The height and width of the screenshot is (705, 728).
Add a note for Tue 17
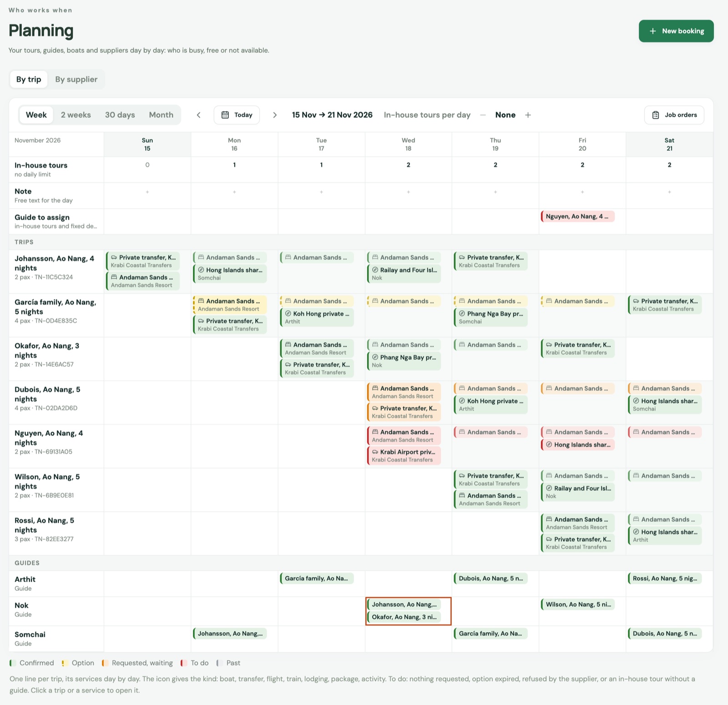321,192
